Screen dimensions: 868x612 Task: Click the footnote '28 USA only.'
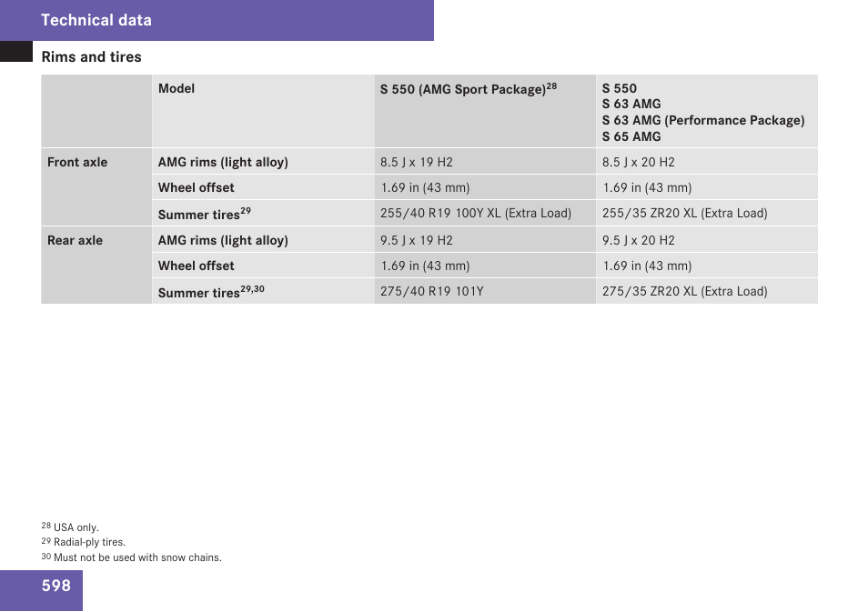pyautogui.click(x=70, y=527)
